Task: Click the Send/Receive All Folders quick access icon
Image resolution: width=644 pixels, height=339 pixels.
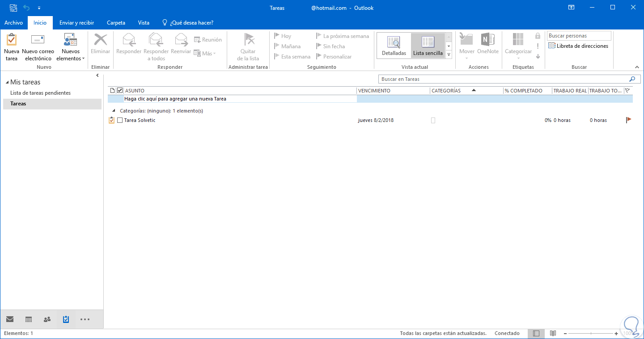Action: [x=13, y=8]
